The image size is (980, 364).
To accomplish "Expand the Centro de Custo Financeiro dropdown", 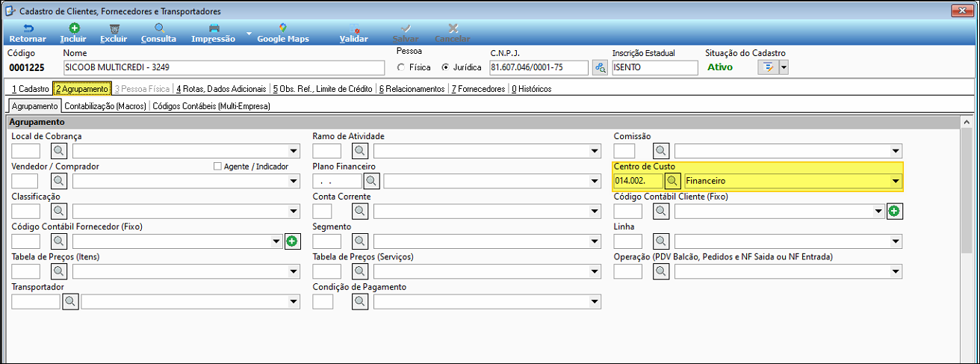I will 896,182.
